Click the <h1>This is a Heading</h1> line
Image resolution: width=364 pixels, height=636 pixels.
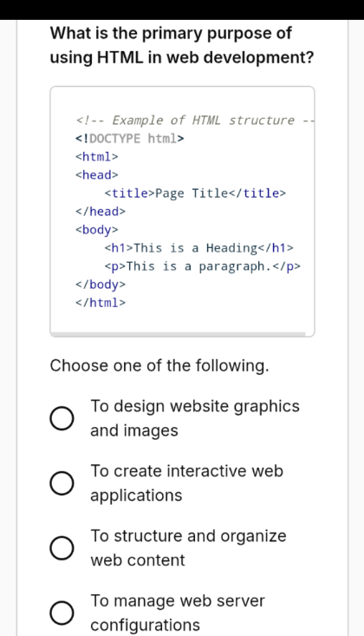point(199,248)
